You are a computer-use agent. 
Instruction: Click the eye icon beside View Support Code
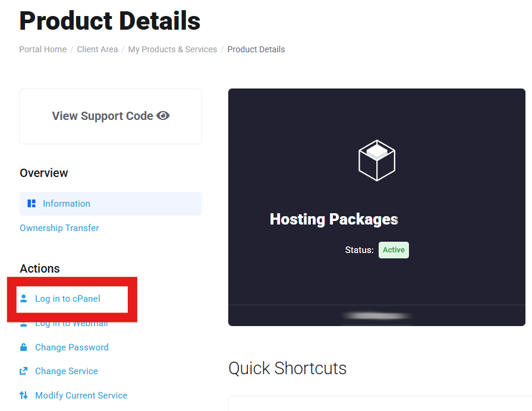coord(163,116)
